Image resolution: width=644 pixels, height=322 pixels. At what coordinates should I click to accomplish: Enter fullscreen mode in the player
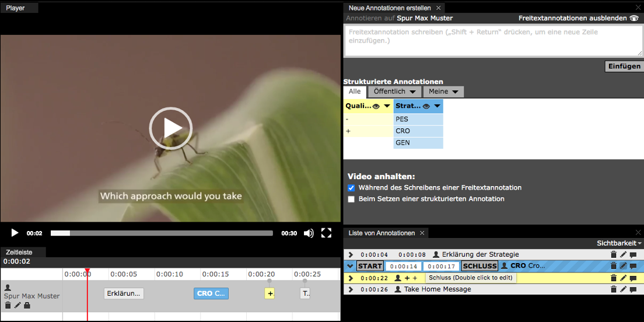[x=327, y=233]
